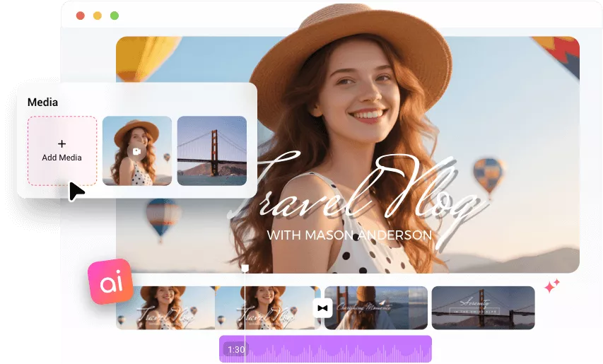Select the second Travel Vlog timeline clip
The image size is (603, 364).
pyautogui.click(x=268, y=308)
